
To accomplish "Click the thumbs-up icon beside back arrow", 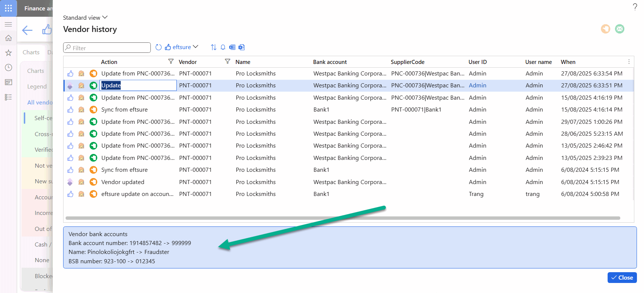I will tap(47, 29).
